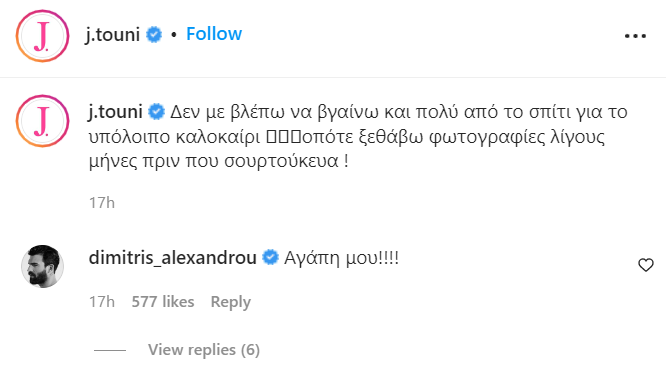Screen dimensions: 666x378
Task: Click verified badge next to dimitris_alexandrou
Action: (270, 257)
